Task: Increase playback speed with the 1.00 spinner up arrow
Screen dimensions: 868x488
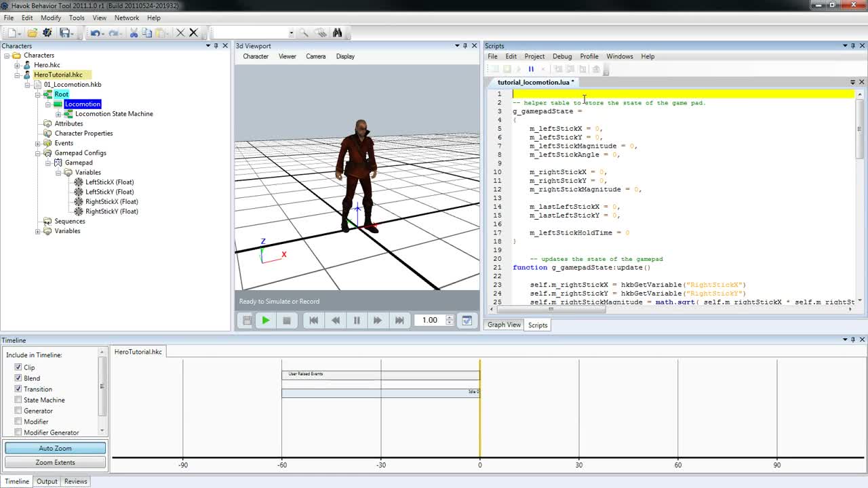Action: click(x=449, y=317)
